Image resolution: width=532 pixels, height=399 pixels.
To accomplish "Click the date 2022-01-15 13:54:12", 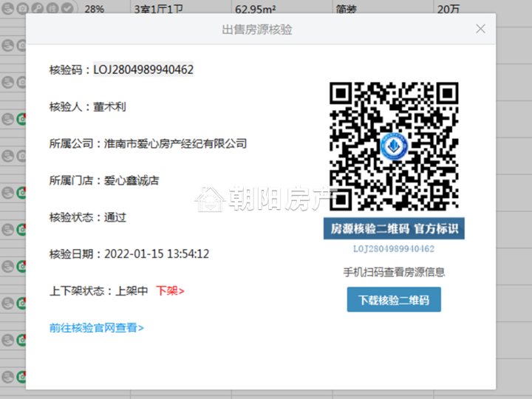I will 157,253.
